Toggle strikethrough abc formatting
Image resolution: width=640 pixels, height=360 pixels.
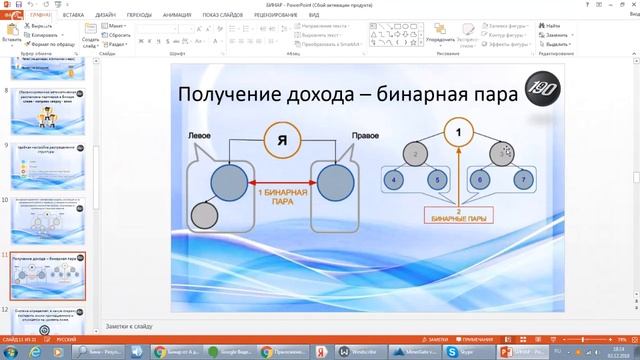pyautogui.click(x=176, y=41)
